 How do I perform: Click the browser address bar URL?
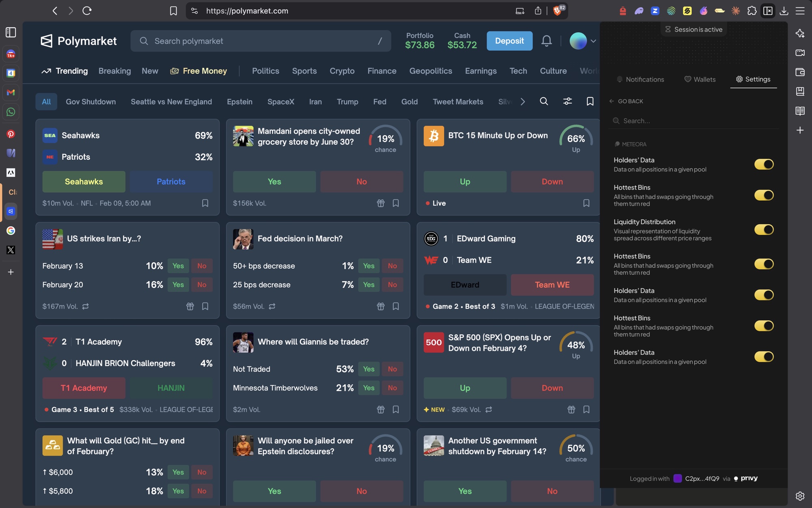[247, 11]
